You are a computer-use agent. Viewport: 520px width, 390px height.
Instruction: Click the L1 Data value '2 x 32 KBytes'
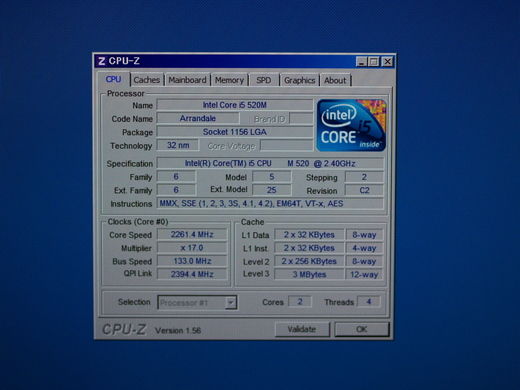pos(309,235)
